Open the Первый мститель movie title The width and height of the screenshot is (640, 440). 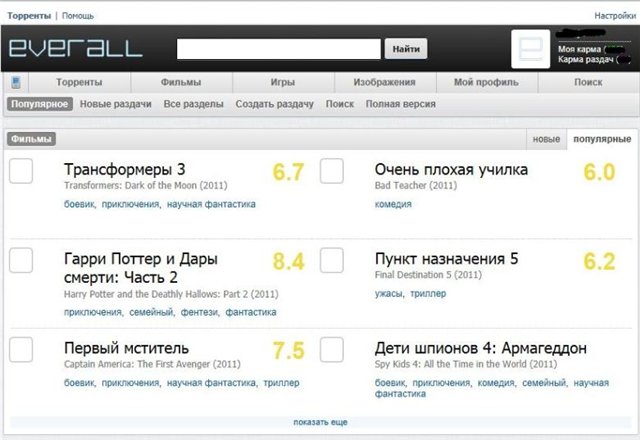coord(126,348)
